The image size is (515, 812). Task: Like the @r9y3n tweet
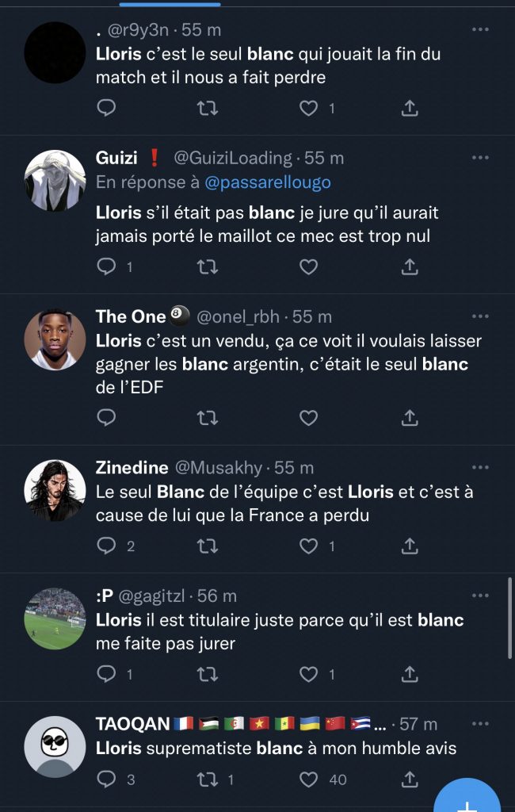[308, 109]
